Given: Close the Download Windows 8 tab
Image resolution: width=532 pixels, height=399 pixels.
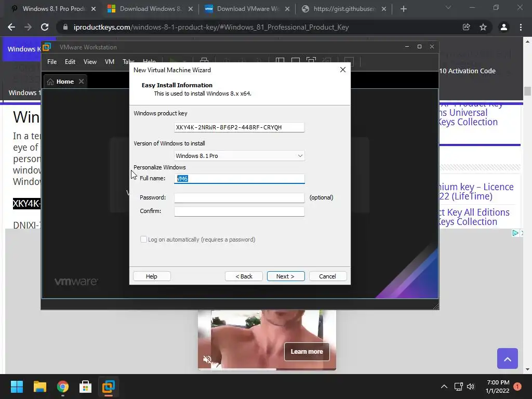Looking at the screenshot, I should [191, 9].
